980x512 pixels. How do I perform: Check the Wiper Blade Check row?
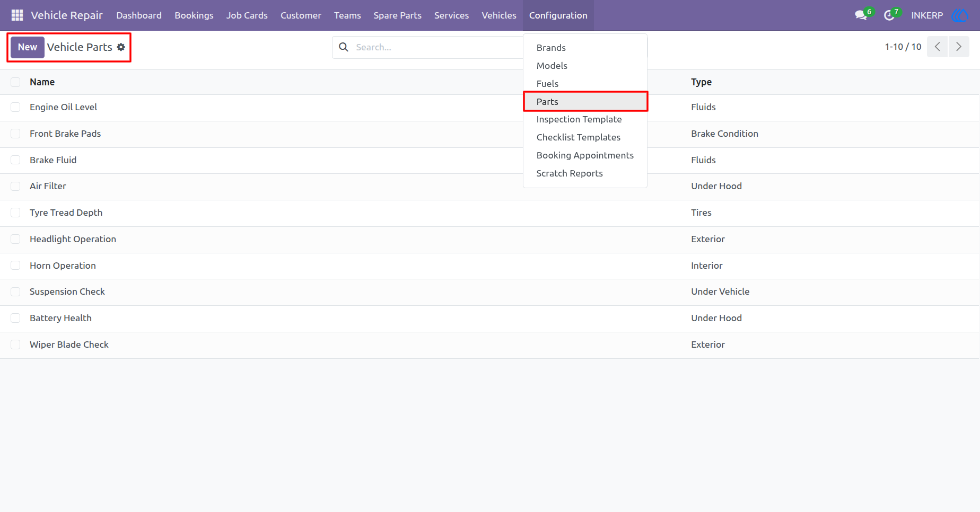(15, 345)
